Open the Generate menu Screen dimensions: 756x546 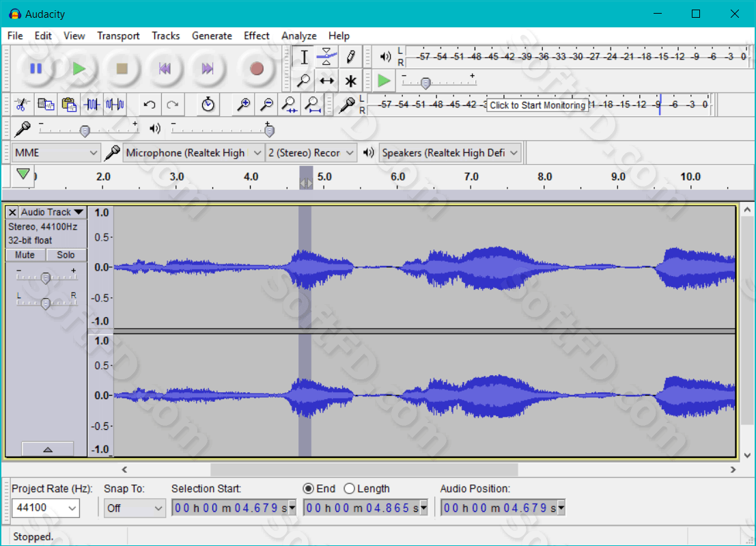212,36
